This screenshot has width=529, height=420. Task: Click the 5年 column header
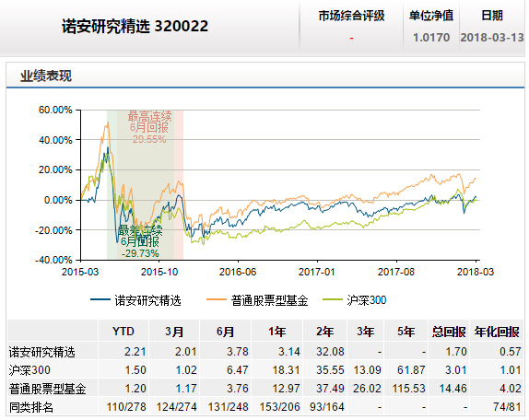tap(406, 332)
